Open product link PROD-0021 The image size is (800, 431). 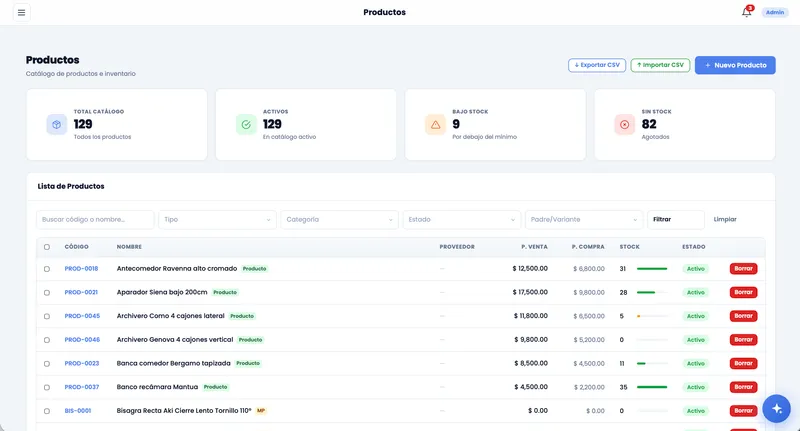81,292
